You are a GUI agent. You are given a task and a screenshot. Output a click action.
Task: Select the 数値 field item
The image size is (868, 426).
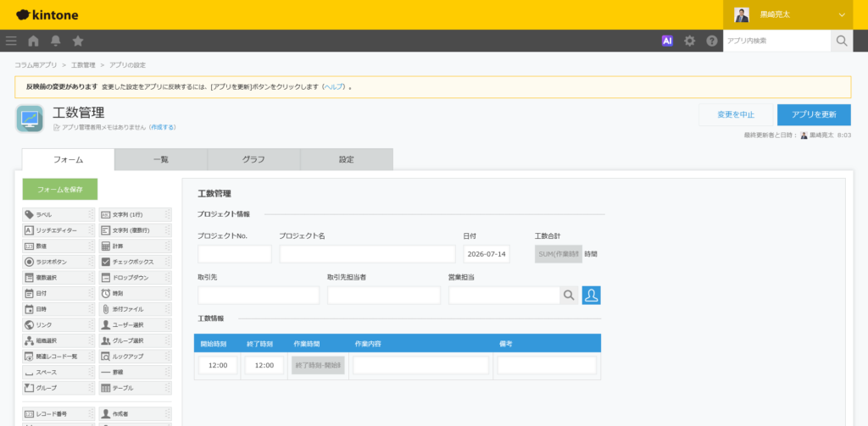(x=58, y=246)
